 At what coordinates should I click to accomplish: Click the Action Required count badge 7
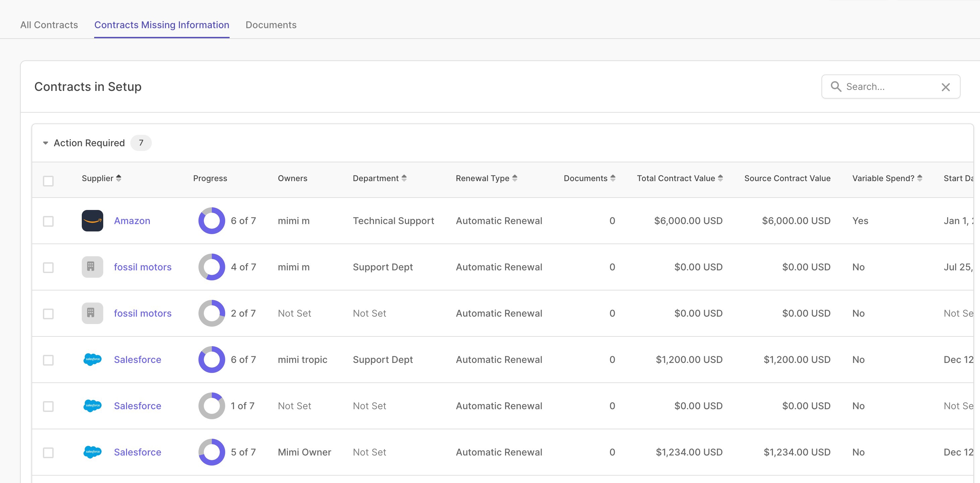click(x=141, y=143)
